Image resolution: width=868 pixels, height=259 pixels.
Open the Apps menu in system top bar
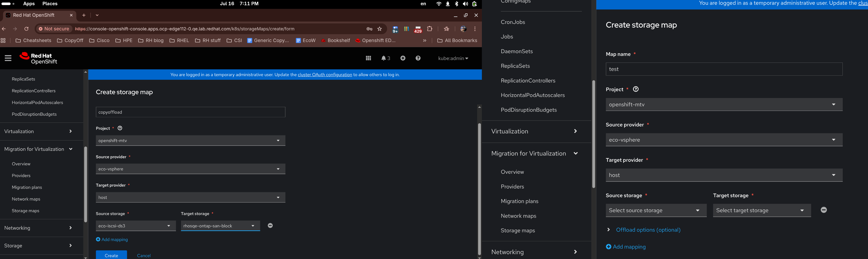pos(29,4)
